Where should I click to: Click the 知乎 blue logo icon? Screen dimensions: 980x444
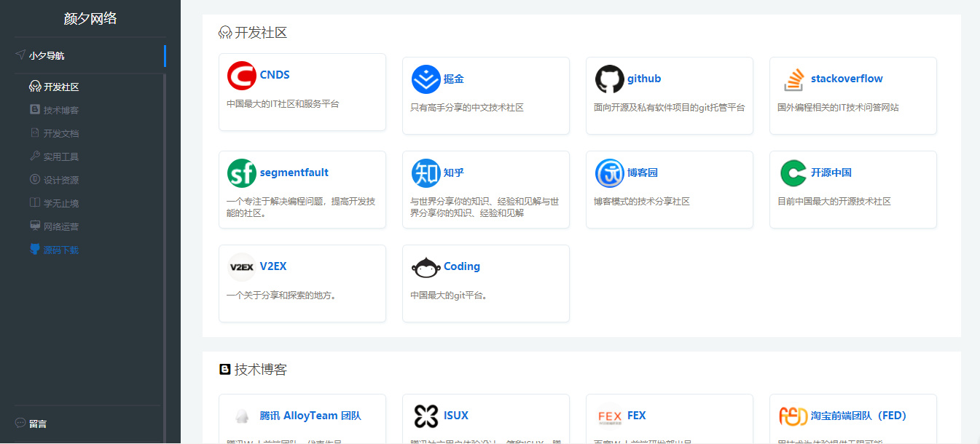tap(426, 173)
